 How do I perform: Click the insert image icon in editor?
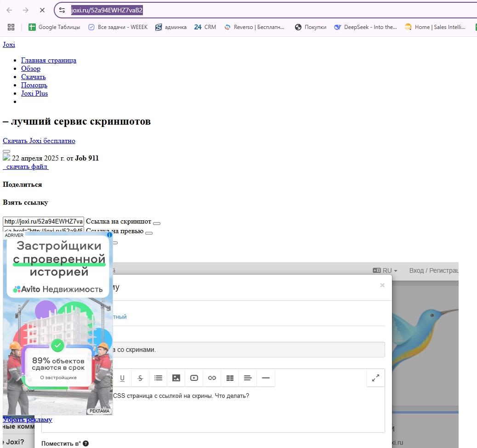176,378
